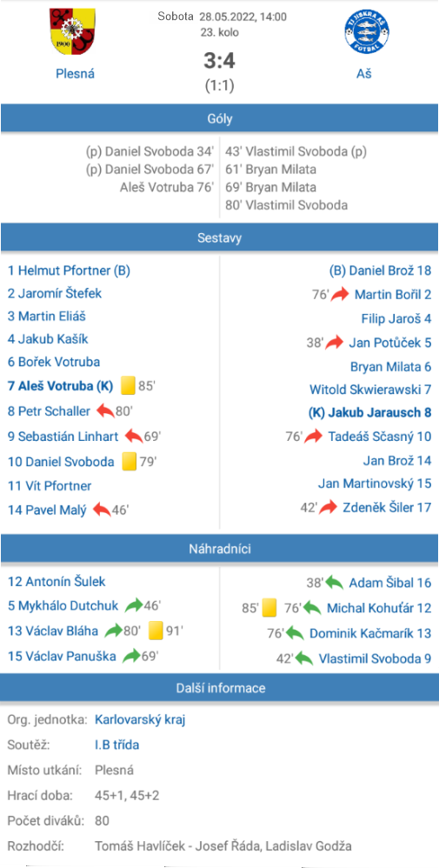The width and height of the screenshot is (439, 868).
Task: Click Michal Kohuťár's yellow card icon
Action: click(x=269, y=608)
